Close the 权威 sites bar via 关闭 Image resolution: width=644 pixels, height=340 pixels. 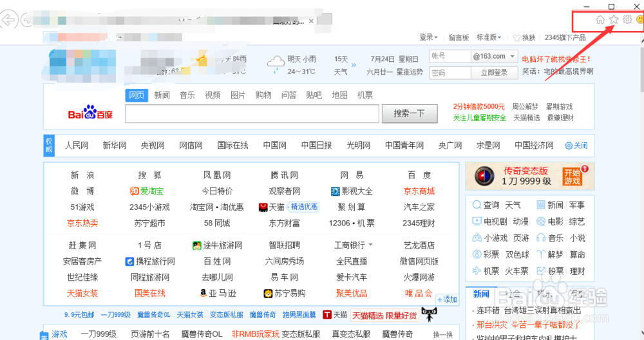coord(576,146)
